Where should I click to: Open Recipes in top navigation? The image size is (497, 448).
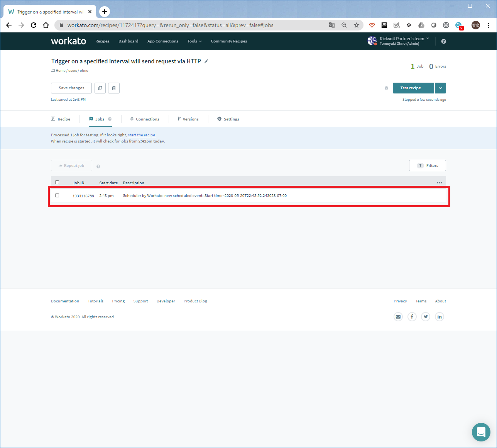pos(102,41)
